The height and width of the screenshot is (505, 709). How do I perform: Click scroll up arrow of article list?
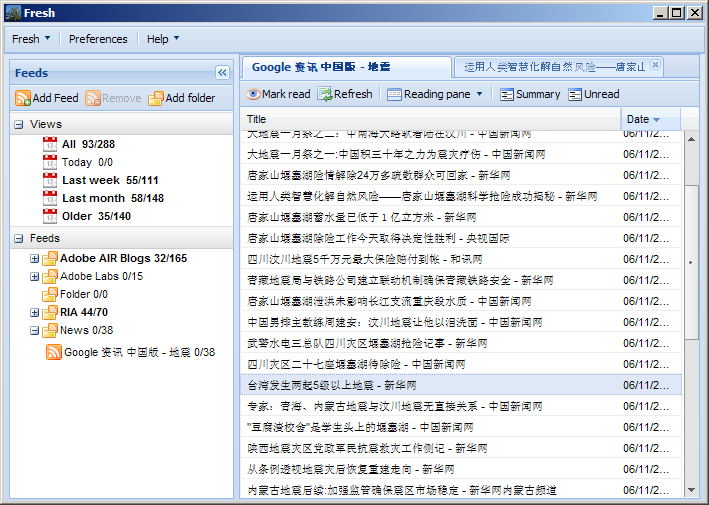pyautogui.click(x=691, y=139)
